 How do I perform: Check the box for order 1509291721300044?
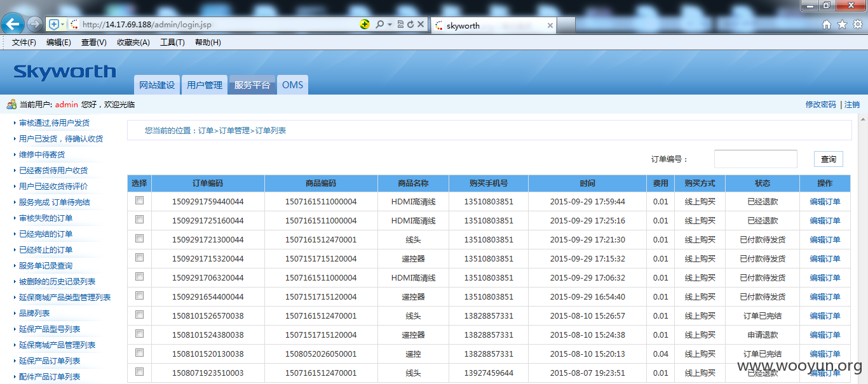[x=139, y=239]
